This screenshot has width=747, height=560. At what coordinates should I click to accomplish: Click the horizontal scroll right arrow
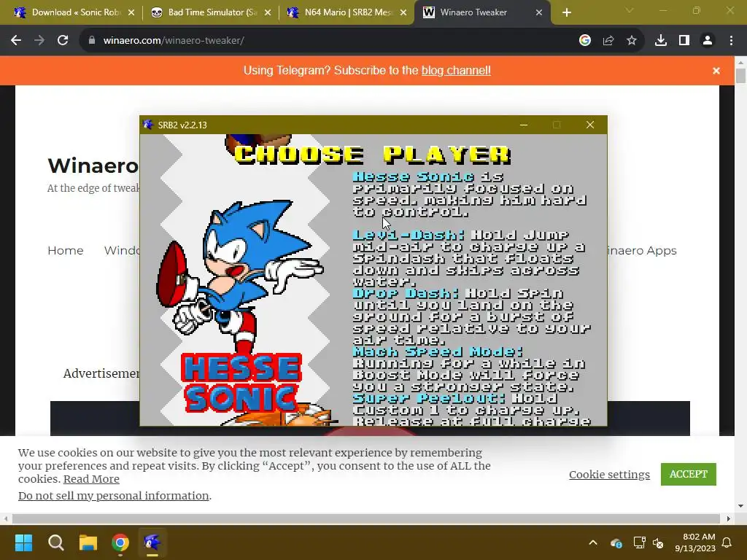tap(729, 518)
